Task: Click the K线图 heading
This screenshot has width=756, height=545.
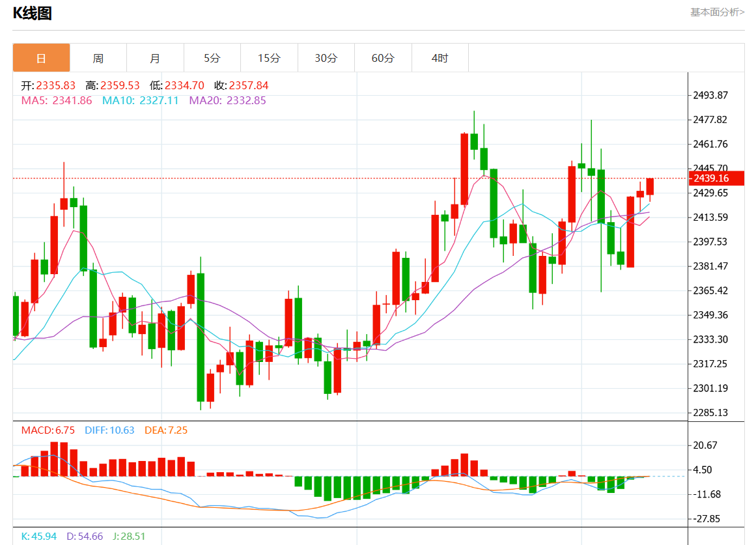Action: [x=33, y=13]
